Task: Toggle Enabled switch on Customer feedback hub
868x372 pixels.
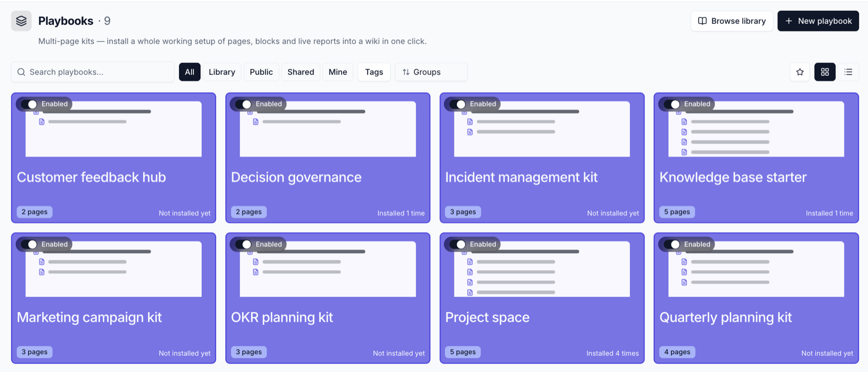Action: point(29,104)
